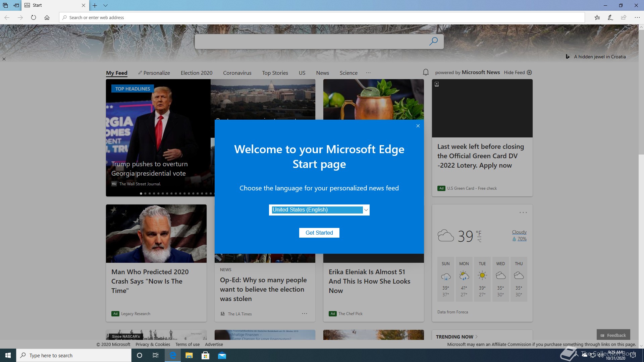Viewport: 644px width, 362px height.
Task: Open the Green Card DV lottery ad
Action: pyautogui.click(x=480, y=156)
